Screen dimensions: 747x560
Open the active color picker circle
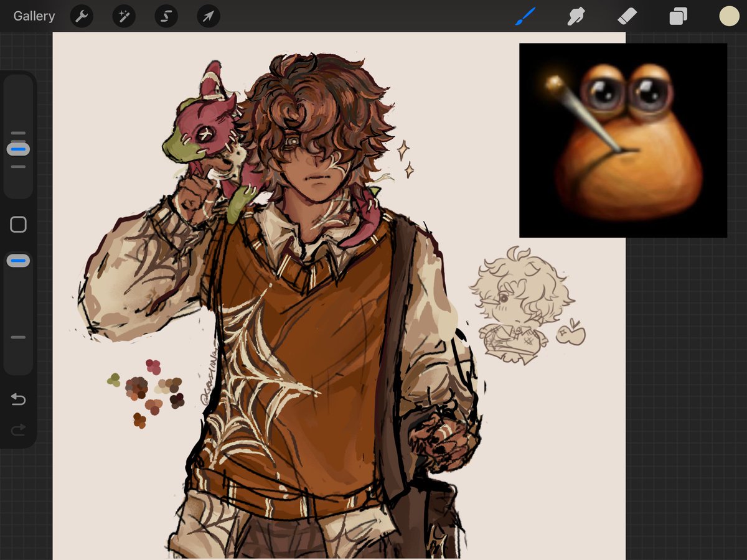point(729,16)
